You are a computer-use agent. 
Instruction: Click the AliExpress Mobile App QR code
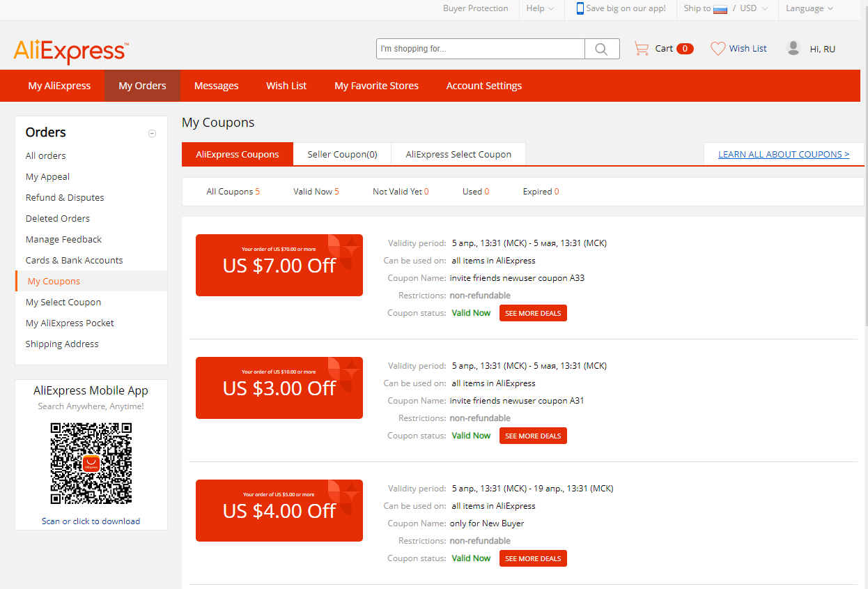tap(91, 464)
